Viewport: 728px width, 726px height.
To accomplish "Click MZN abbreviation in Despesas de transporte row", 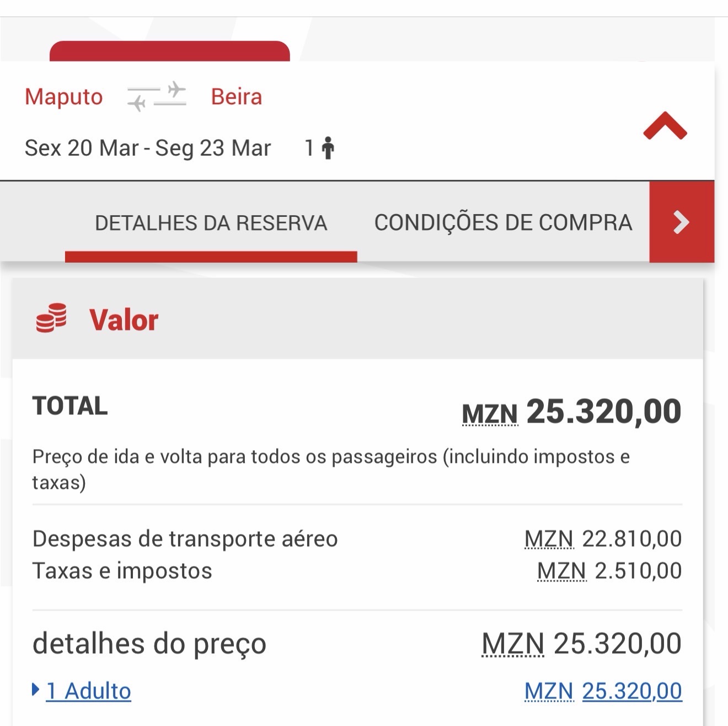I will 549,538.
